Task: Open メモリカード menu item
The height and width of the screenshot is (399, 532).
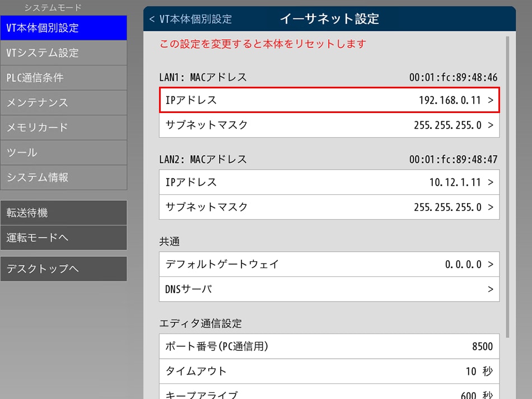Action: pyautogui.click(x=63, y=128)
